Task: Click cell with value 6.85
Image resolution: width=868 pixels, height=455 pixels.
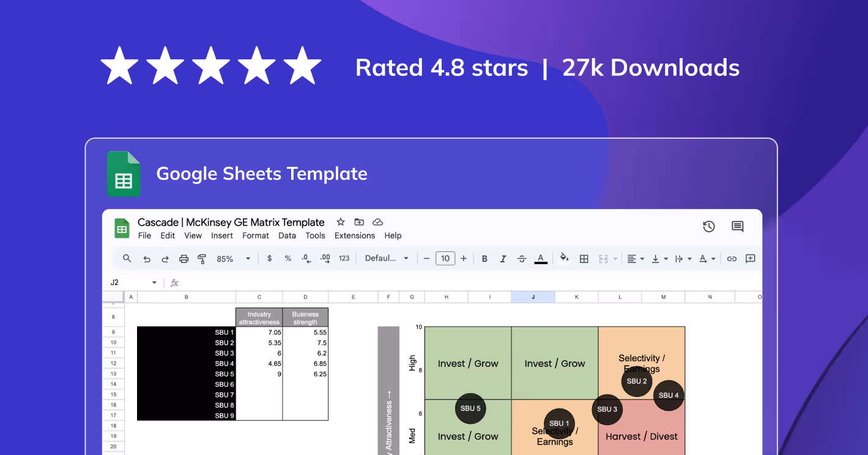Action: click(x=305, y=363)
